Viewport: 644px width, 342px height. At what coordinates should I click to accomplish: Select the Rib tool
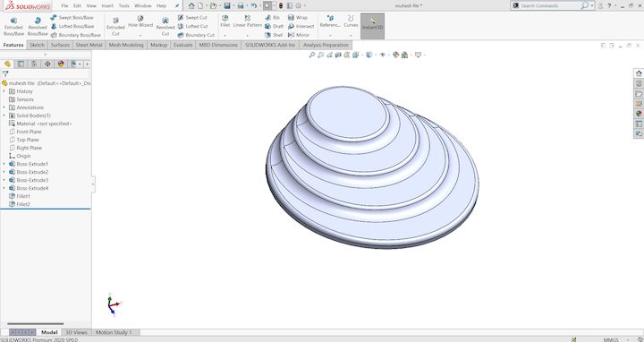coord(273,18)
